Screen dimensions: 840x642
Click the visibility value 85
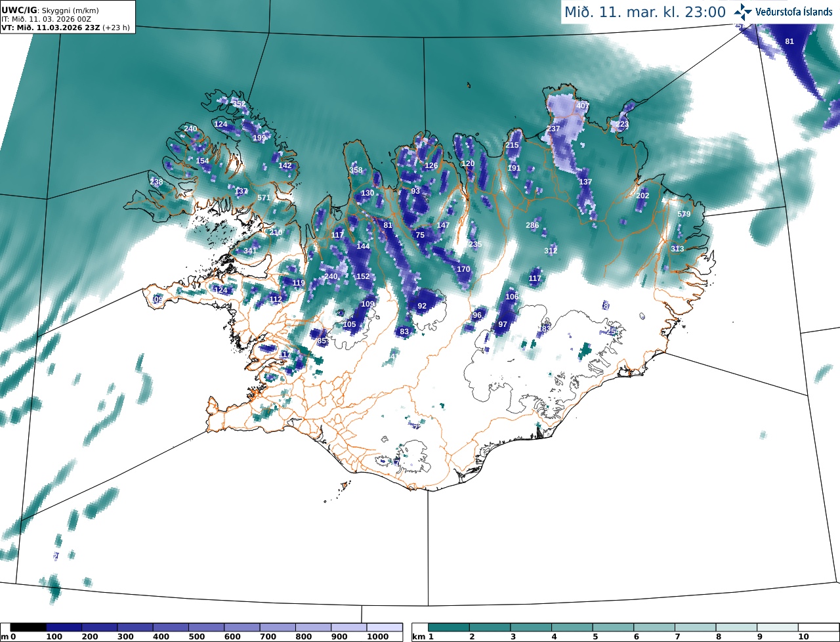[x=322, y=341]
